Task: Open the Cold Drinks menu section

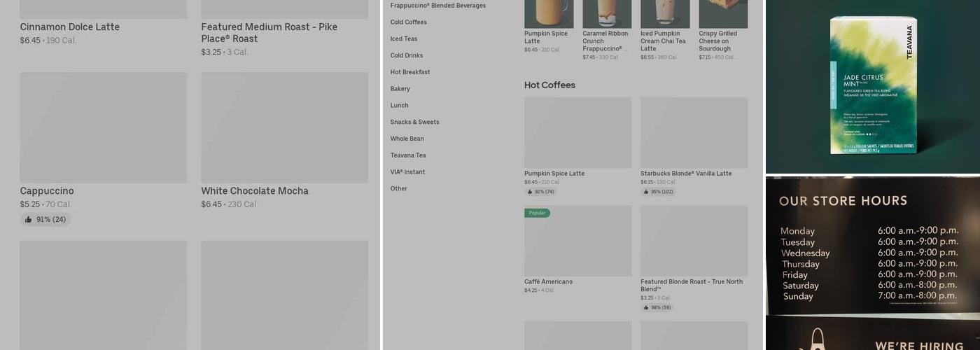Action: point(406,56)
